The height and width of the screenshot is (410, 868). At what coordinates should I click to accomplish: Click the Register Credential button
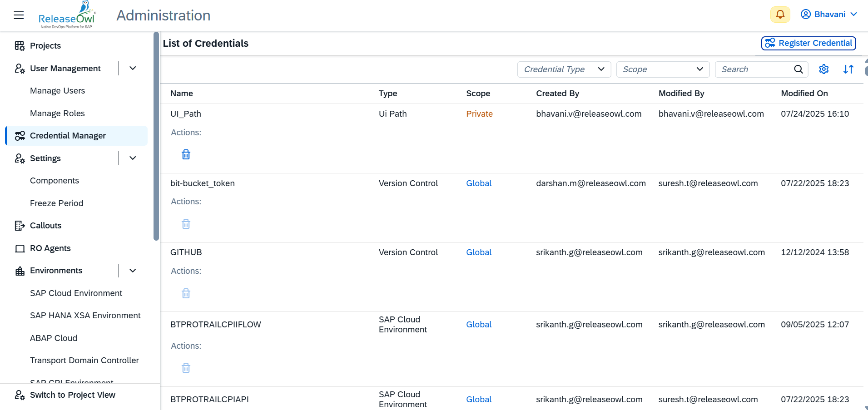click(808, 43)
